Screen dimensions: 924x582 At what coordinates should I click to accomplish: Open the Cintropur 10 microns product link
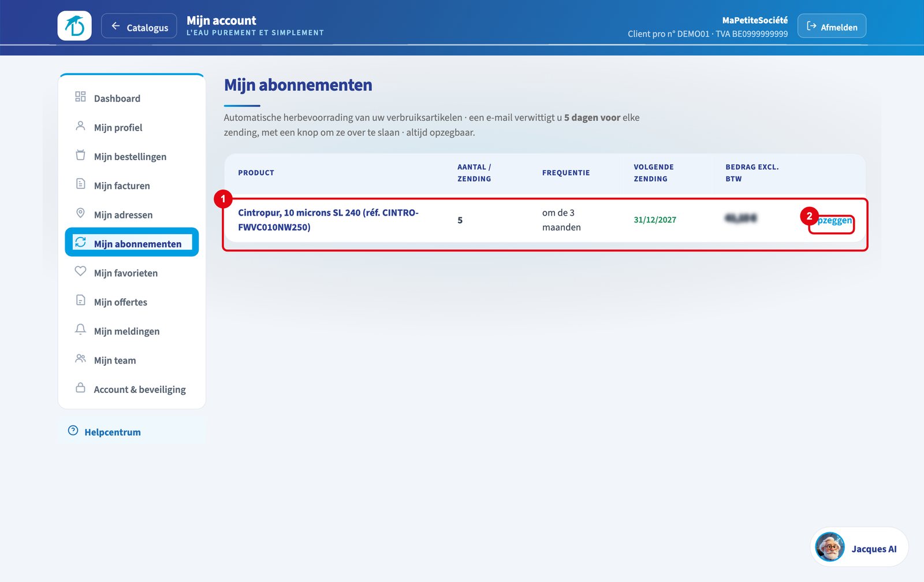[x=328, y=220]
